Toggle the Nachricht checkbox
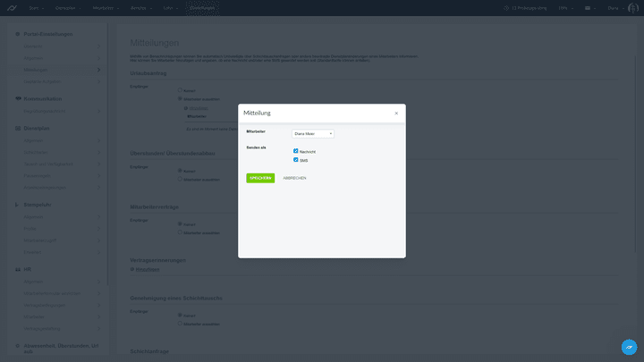The width and height of the screenshot is (644, 362). coord(296,151)
